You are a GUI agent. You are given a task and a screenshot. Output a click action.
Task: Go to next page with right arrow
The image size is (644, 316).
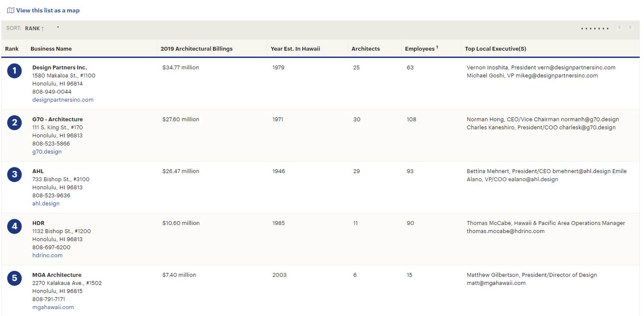(x=630, y=27)
